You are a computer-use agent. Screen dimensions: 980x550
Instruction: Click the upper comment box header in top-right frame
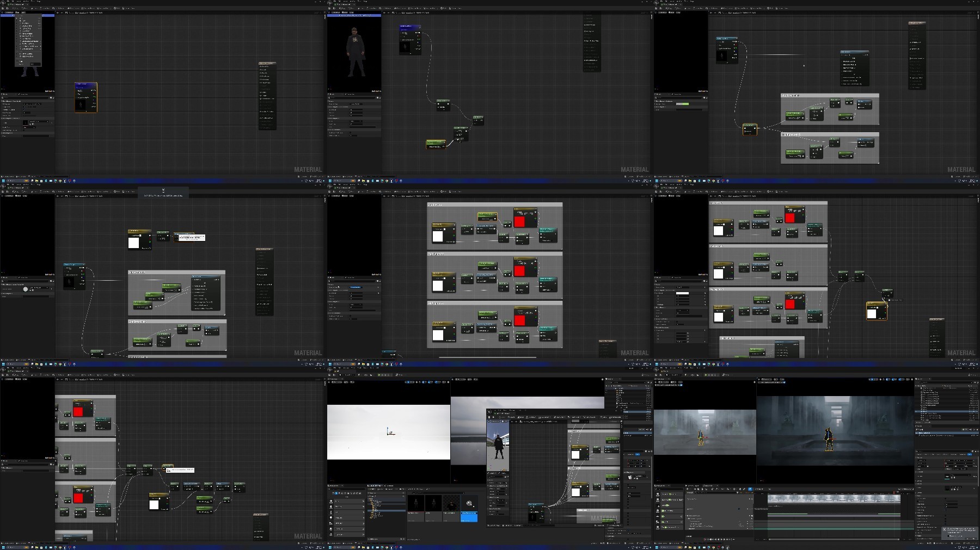[x=830, y=95]
